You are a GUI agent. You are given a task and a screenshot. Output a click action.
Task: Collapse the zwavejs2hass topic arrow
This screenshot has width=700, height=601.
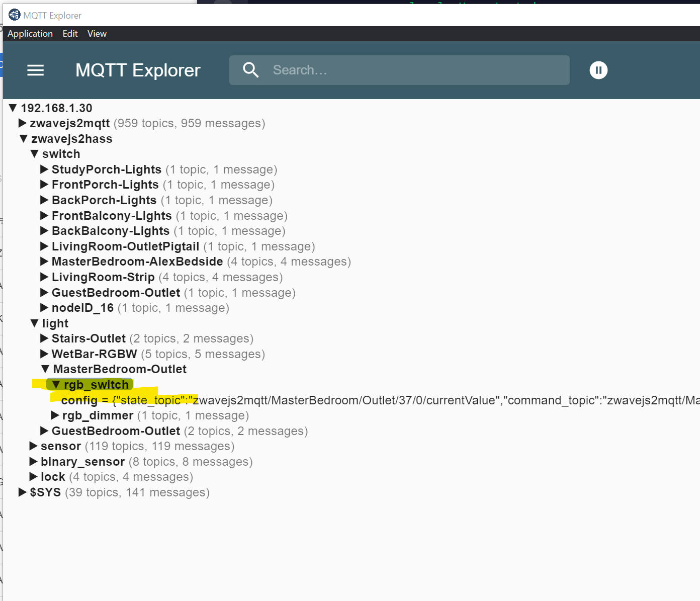(x=24, y=138)
